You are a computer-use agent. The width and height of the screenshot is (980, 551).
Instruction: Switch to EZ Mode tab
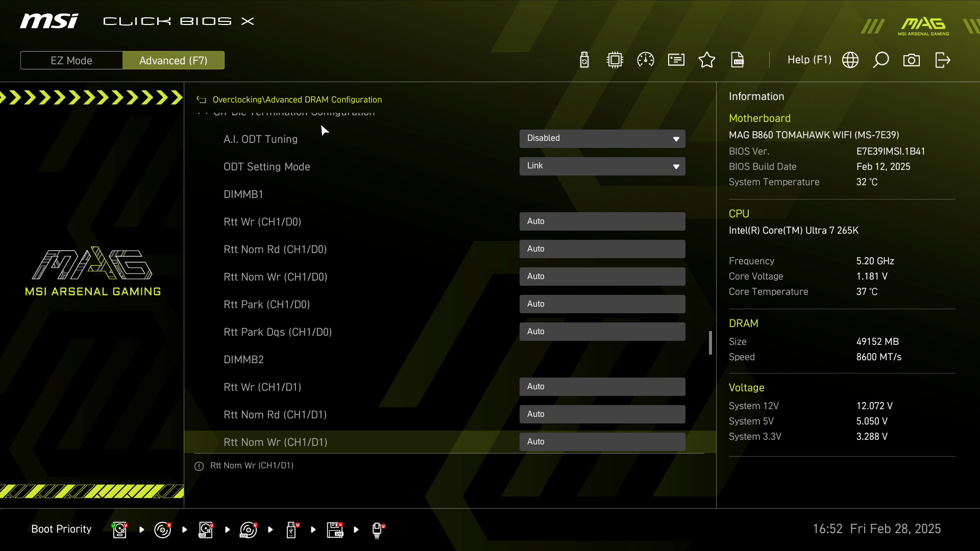pyautogui.click(x=71, y=60)
